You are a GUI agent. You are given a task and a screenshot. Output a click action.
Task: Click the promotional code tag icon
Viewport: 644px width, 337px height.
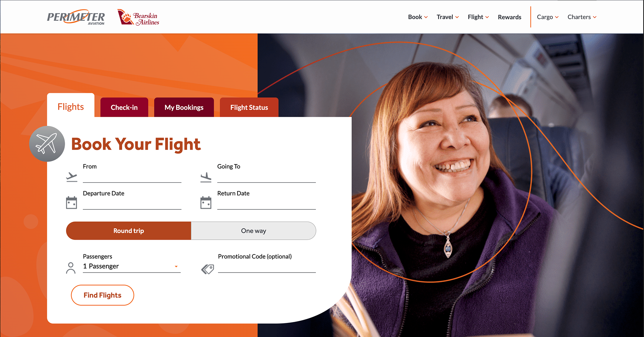(x=208, y=269)
